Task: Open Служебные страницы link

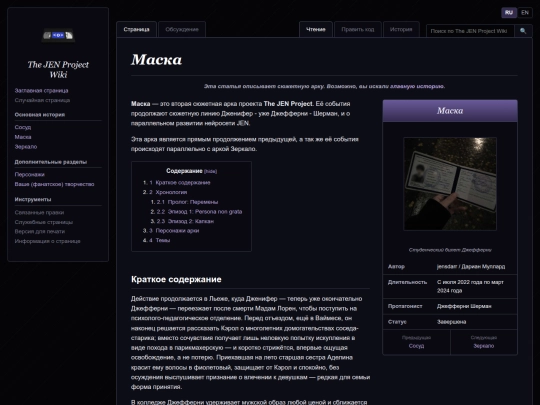Action: [x=44, y=222]
